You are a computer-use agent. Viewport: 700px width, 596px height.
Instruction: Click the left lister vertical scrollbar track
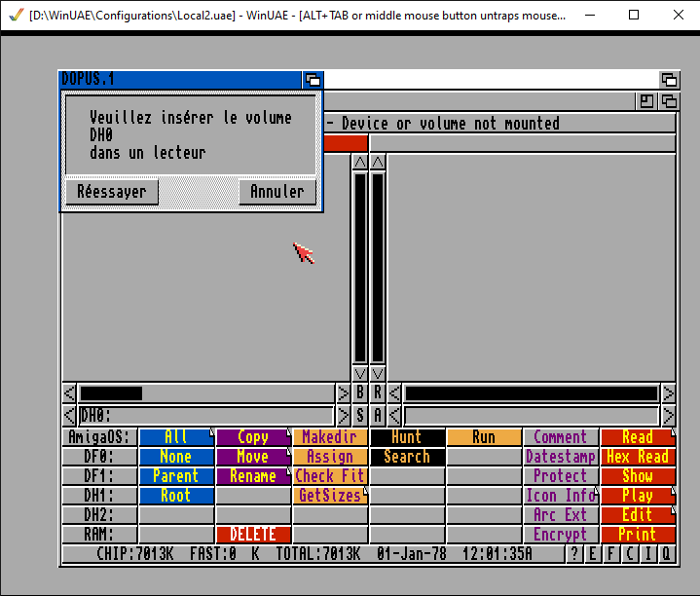tap(360, 268)
